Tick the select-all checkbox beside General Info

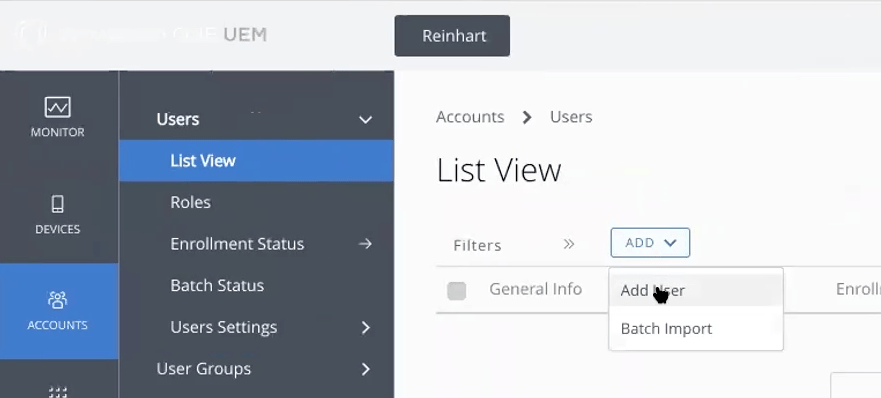pyautogui.click(x=456, y=291)
